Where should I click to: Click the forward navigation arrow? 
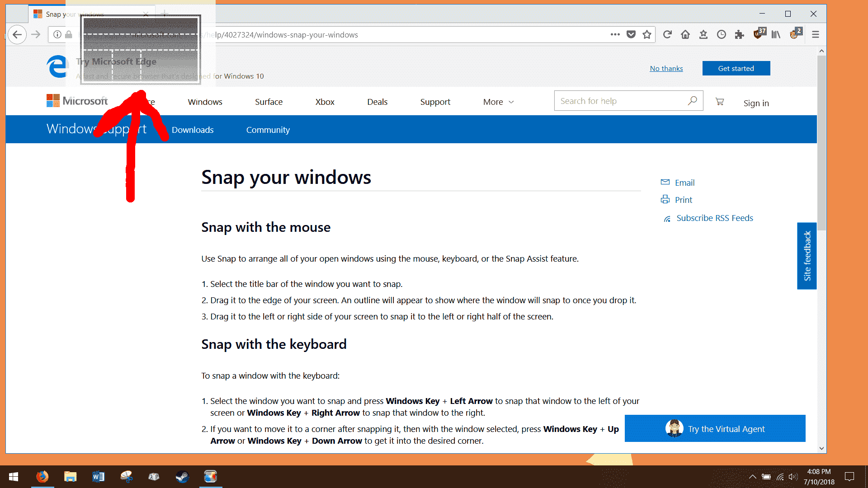point(36,34)
